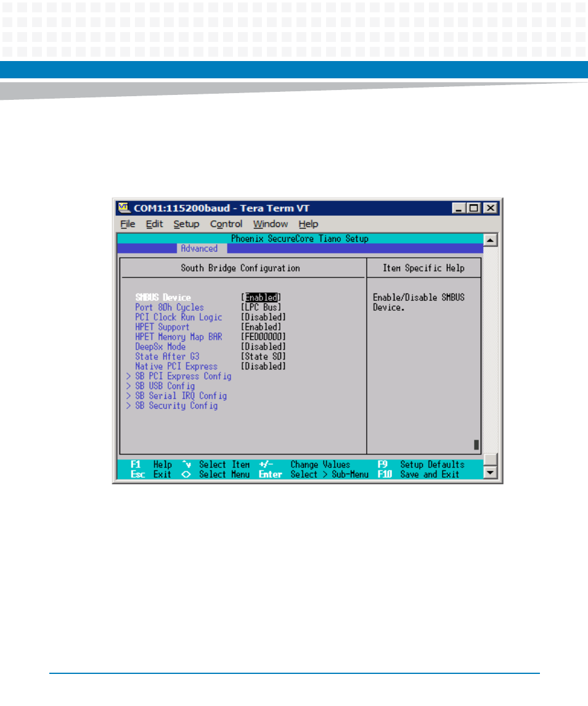Open the Edit menu
The image size is (588, 706).
coord(155,224)
